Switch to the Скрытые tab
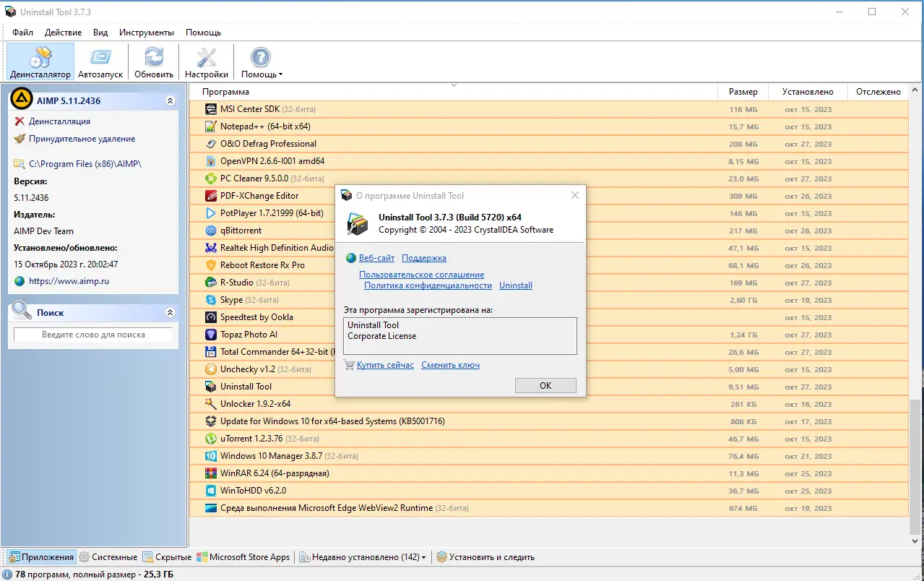This screenshot has height=581, width=924. pos(167,557)
